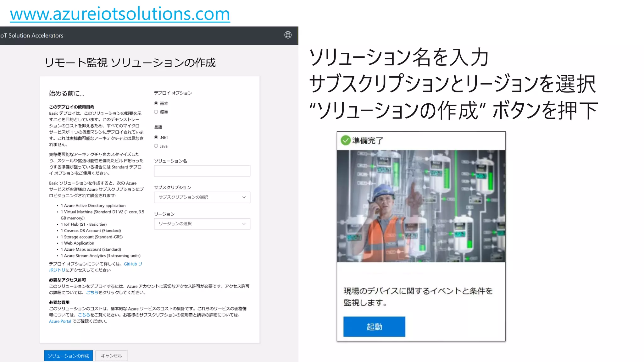This screenshot has width=644, height=362.
Task: Click the text "1 Storage account (Standard-GRS)"
Action: tap(92, 237)
